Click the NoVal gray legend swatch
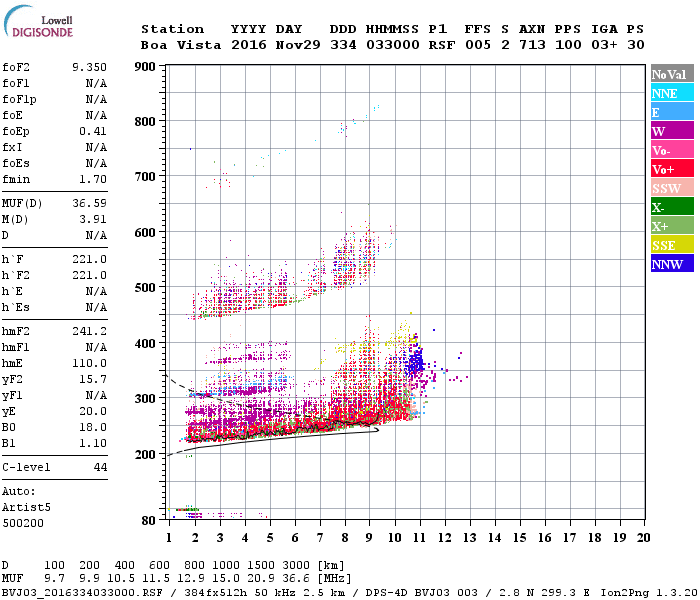700x600 pixels. [672, 74]
